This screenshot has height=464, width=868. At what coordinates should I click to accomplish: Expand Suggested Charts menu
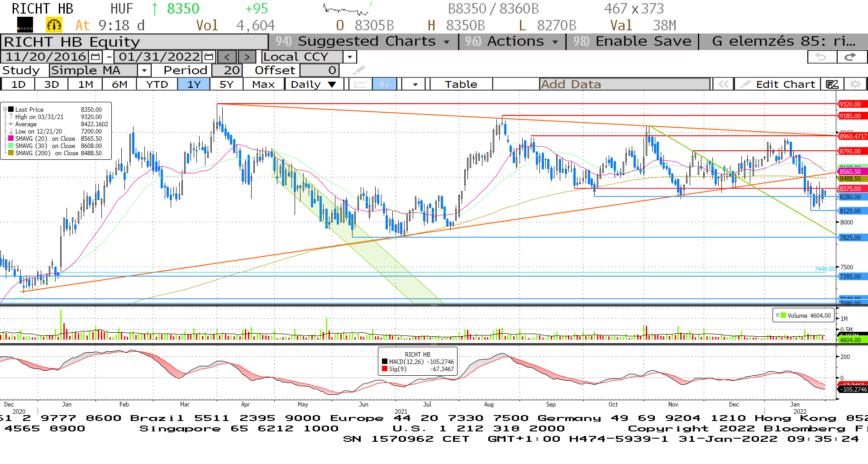pos(362,41)
